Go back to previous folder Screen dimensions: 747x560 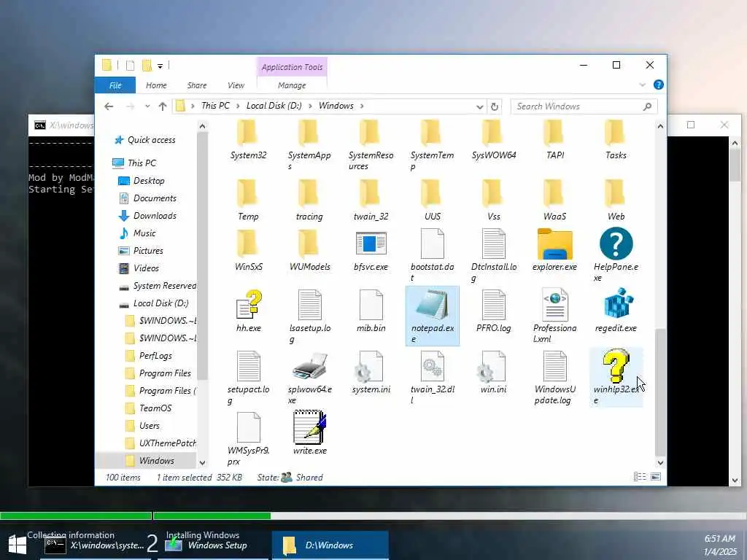point(109,106)
